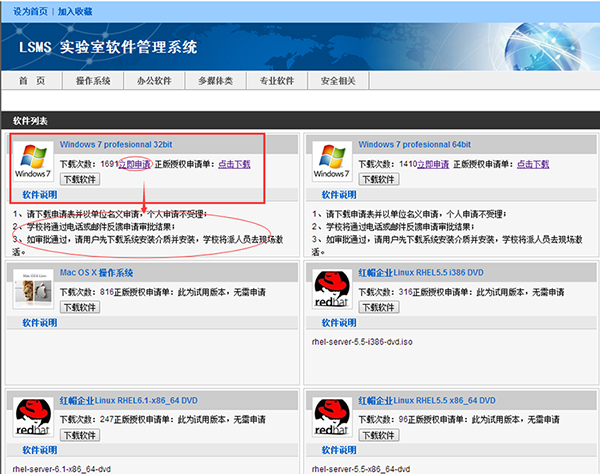Click the Red Hat logo for RHEL5.5 i386
Viewport: 600px width, 474px height.
point(332,289)
